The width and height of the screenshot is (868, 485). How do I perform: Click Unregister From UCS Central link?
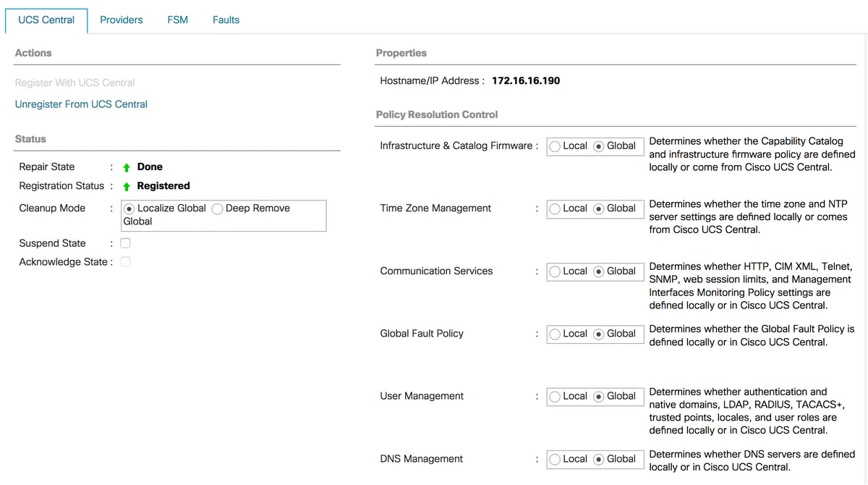81,104
